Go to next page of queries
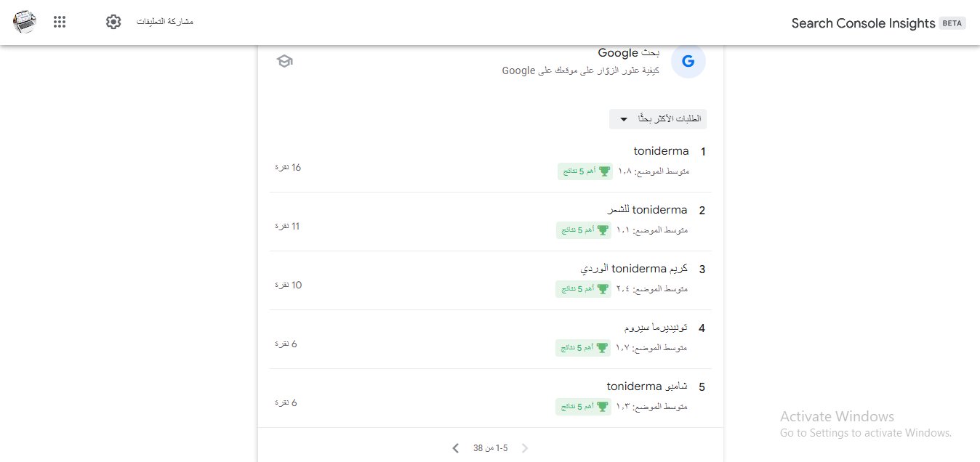The image size is (980, 462). click(456, 448)
